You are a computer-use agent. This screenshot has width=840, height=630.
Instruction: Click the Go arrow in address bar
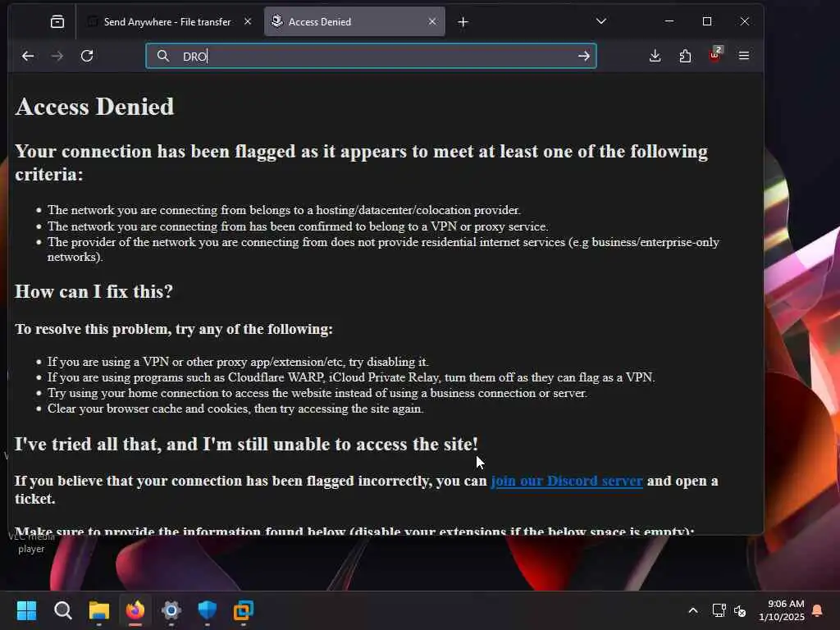point(584,56)
